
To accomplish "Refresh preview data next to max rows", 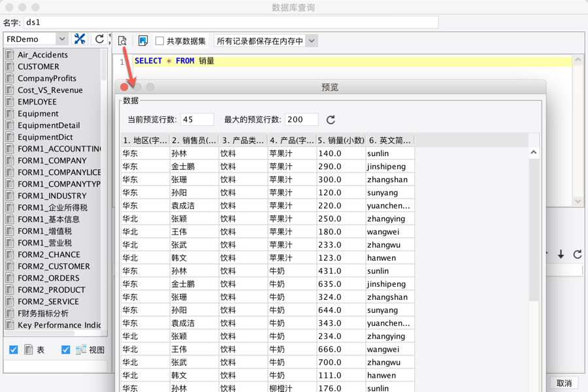I will (331, 120).
